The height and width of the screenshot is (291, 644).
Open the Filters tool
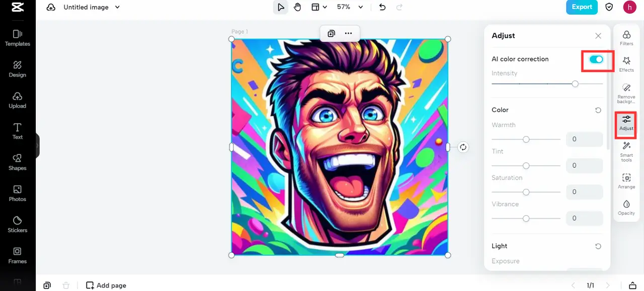pyautogui.click(x=626, y=38)
